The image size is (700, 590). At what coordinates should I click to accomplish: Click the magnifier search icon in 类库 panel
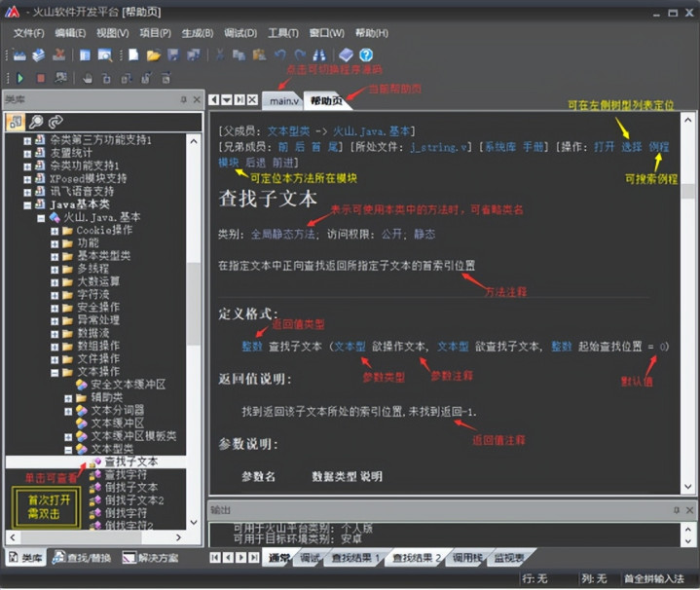pos(36,122)
